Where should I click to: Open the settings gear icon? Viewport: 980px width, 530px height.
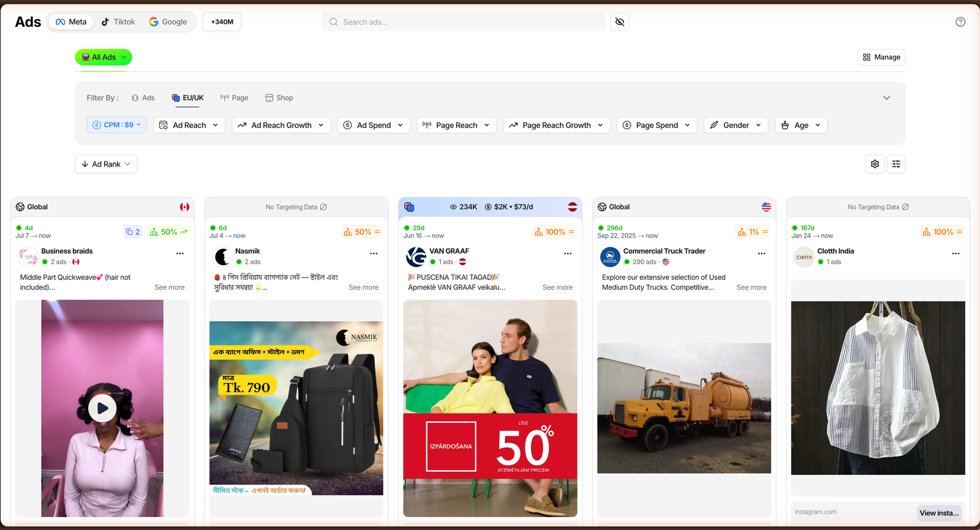click(875, 164)
